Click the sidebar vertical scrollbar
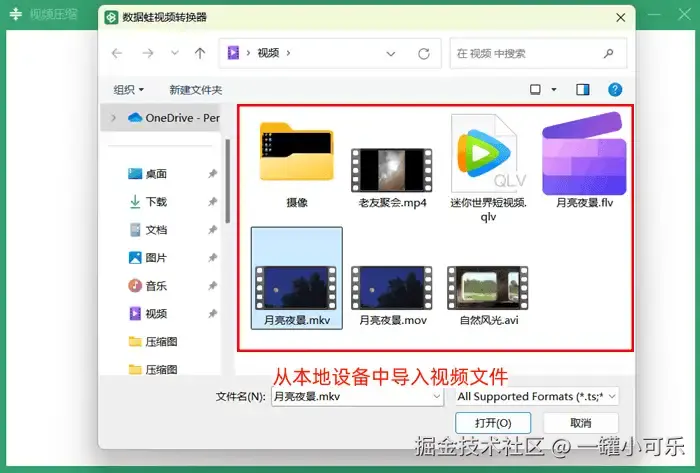This screenshot has height=473, width=700. click(x=228, y=181)
